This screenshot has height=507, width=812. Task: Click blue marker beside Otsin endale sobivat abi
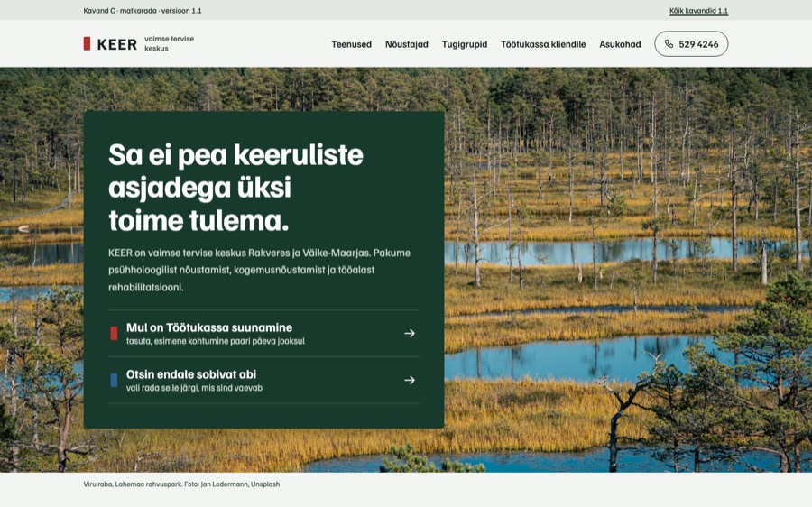point(114,380)
